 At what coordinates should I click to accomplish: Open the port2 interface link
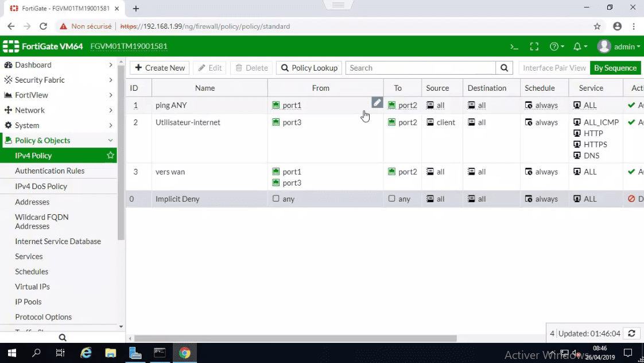408,105
